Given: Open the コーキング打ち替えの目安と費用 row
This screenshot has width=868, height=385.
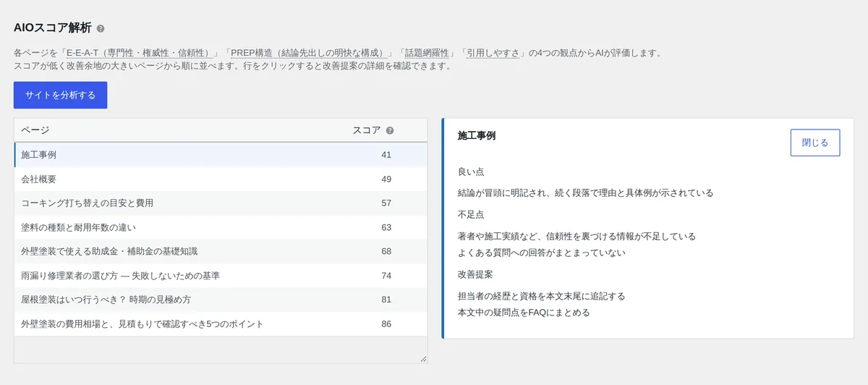Looking at the screenshot, I should [x=221, y=203].
